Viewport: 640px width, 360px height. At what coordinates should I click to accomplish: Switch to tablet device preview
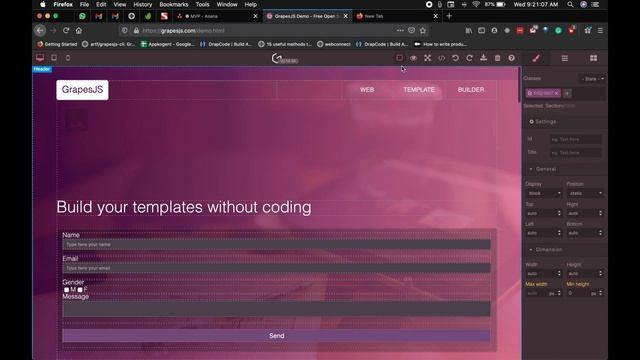pyautogui.click(x=54, y=58)
